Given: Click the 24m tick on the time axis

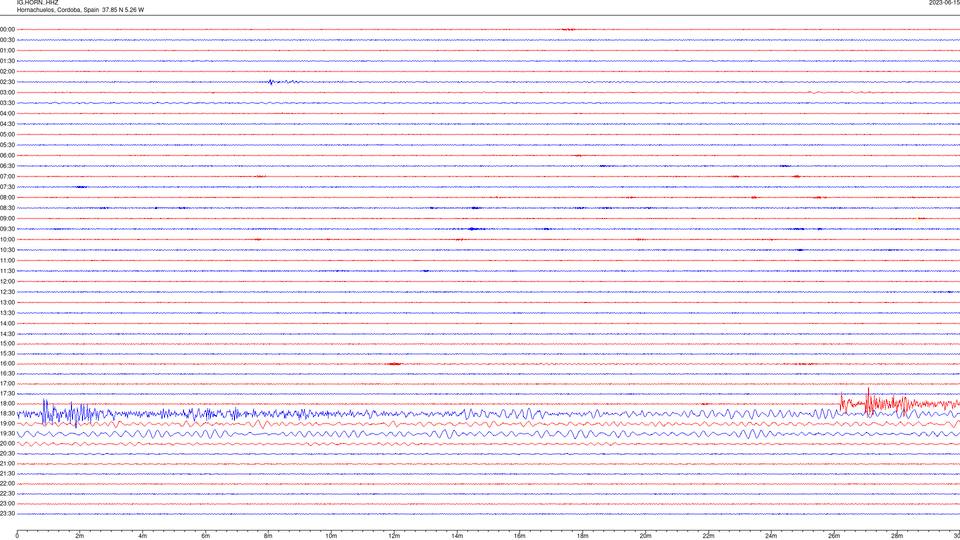Looking at the screenshot, I should [771, 536].
